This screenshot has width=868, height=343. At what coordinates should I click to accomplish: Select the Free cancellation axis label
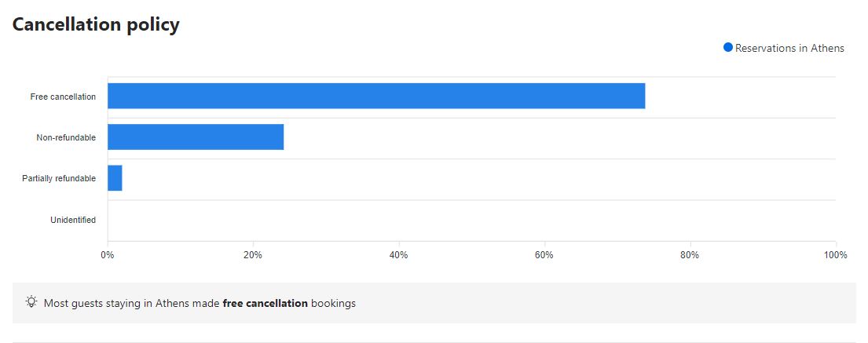(x=63, y=97)
